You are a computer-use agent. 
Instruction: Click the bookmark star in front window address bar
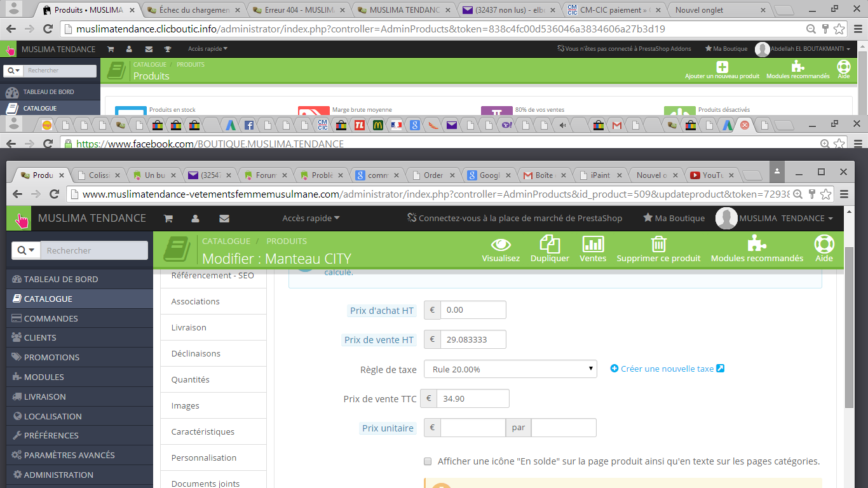pos(827,194)
